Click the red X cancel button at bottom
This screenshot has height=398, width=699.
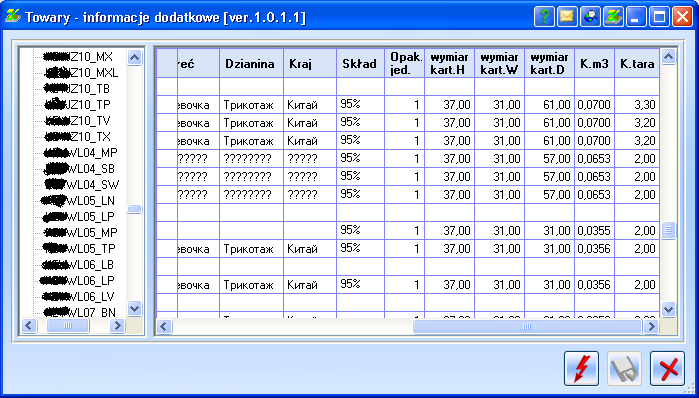[x=667, y=368]
